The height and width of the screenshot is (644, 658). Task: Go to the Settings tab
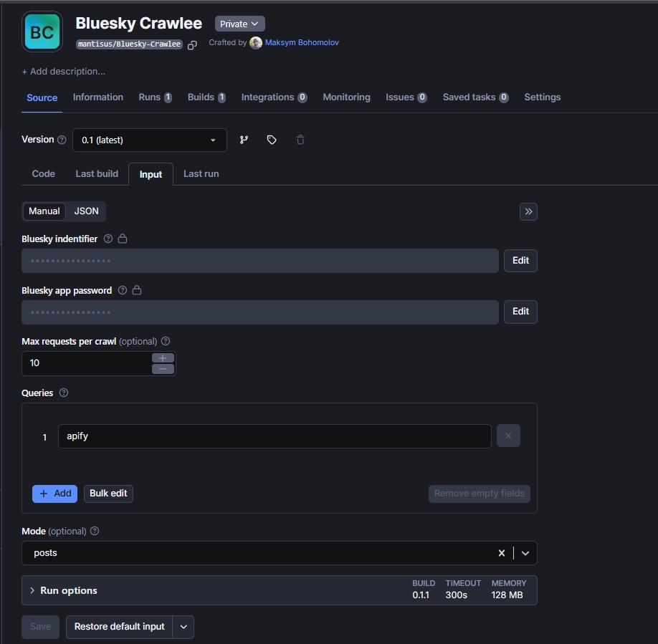(x=542, y=97)
